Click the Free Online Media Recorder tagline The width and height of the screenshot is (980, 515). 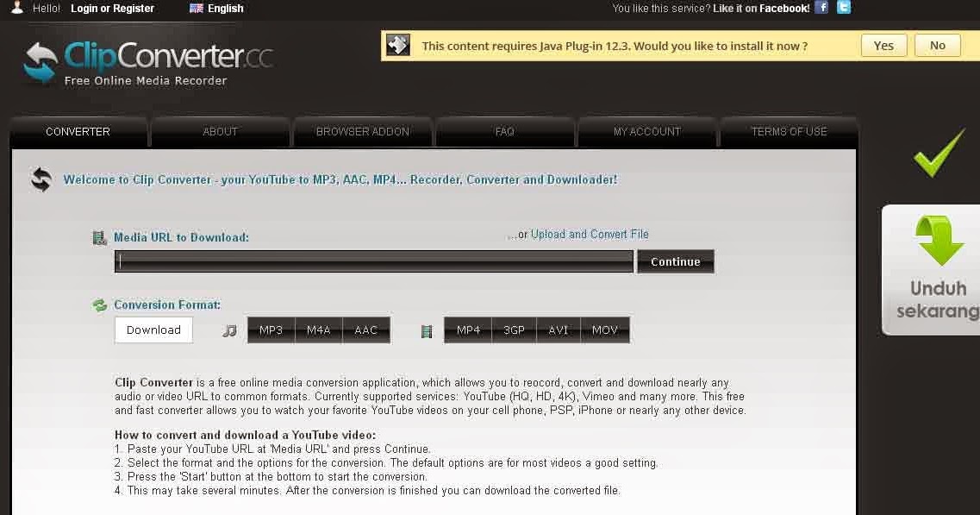pos(146,81)
